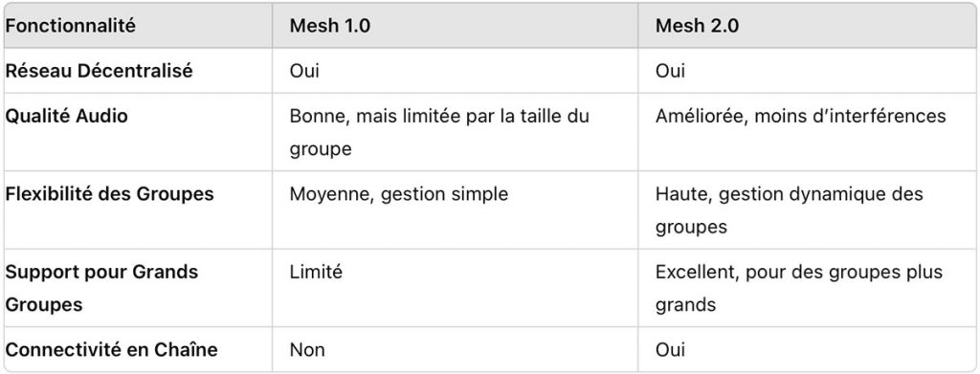The width and height of the screenshot is (980, 374).
Task: Click the word 'groupe' in Qualité Audio cell
Action: 320,150
